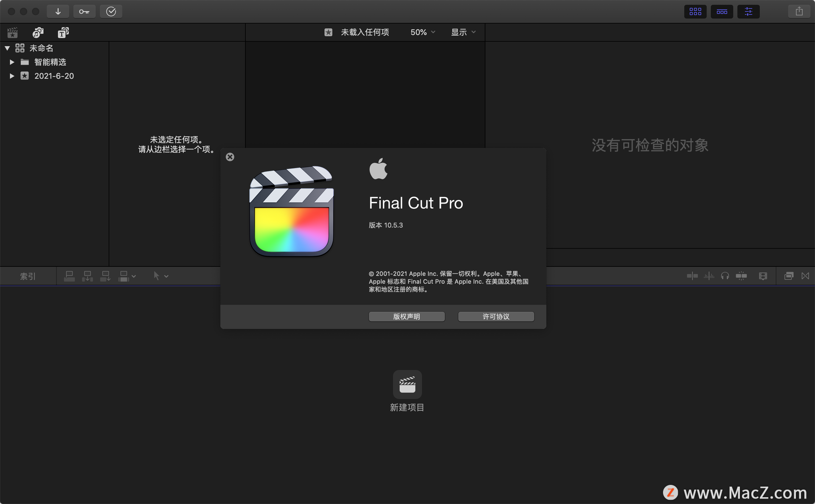Click the Final Cut Pro app icon
Image resolution: width=815 pixels, height=504 pixels.
click(292, 211)
